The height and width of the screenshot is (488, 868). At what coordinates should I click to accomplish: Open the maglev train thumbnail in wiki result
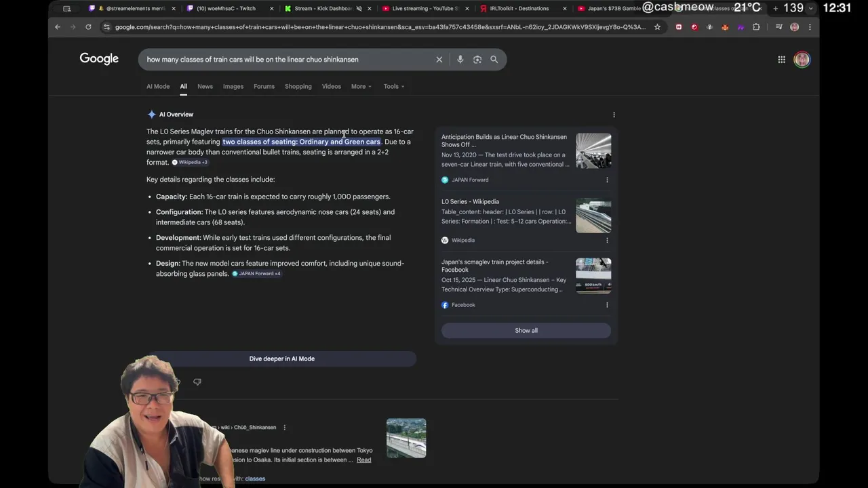[x=406, y=439]
